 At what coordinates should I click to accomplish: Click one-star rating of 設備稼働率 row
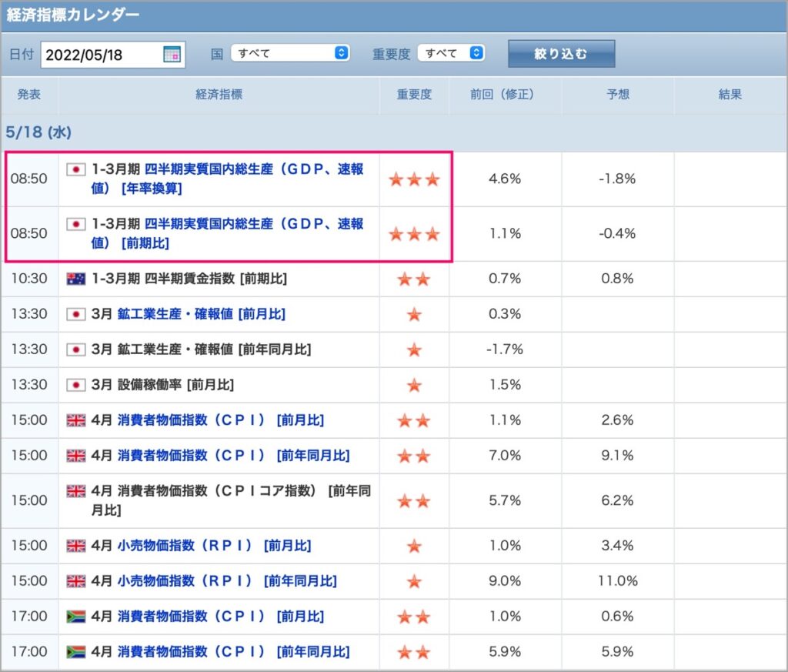(414, 386)
